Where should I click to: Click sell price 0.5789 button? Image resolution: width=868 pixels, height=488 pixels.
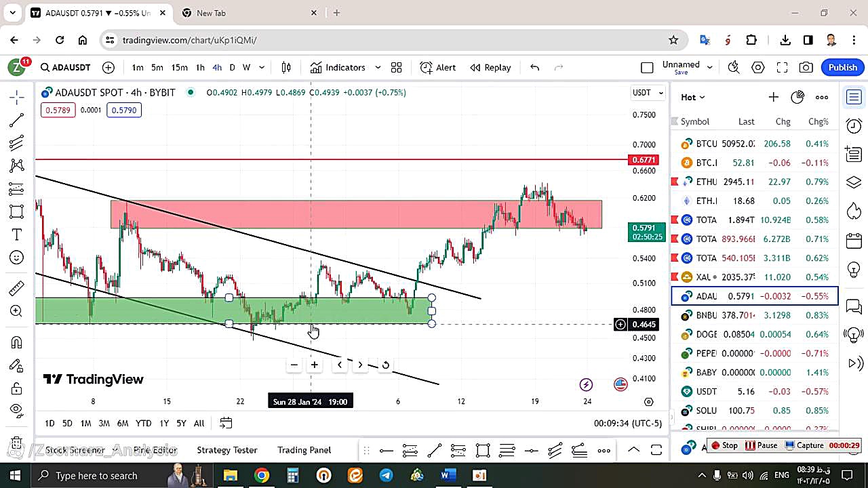point(58,110)
